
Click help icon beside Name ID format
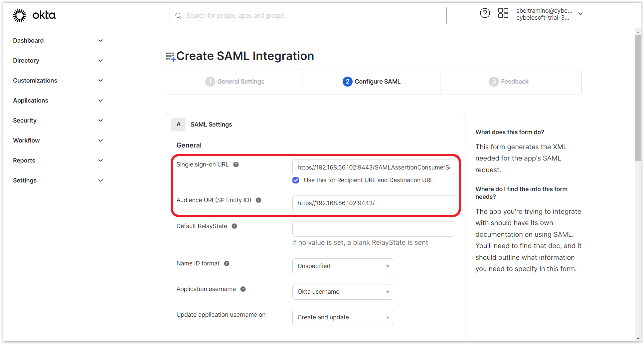click(227, 263)
